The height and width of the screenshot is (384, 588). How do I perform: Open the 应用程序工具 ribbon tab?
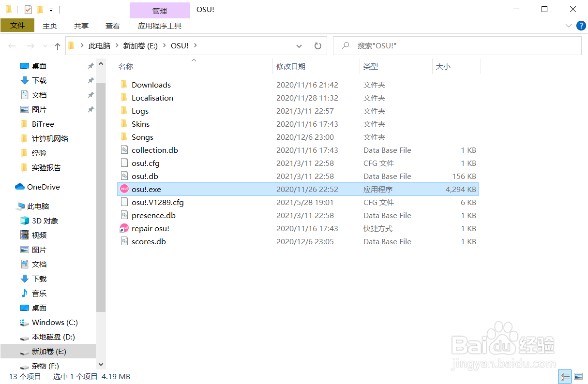[160, 26]
